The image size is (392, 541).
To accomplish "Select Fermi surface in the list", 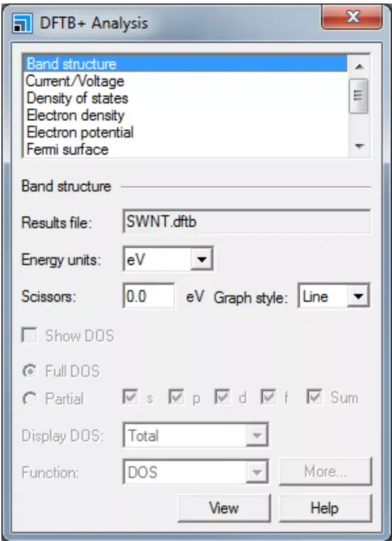I will [186, 150].
